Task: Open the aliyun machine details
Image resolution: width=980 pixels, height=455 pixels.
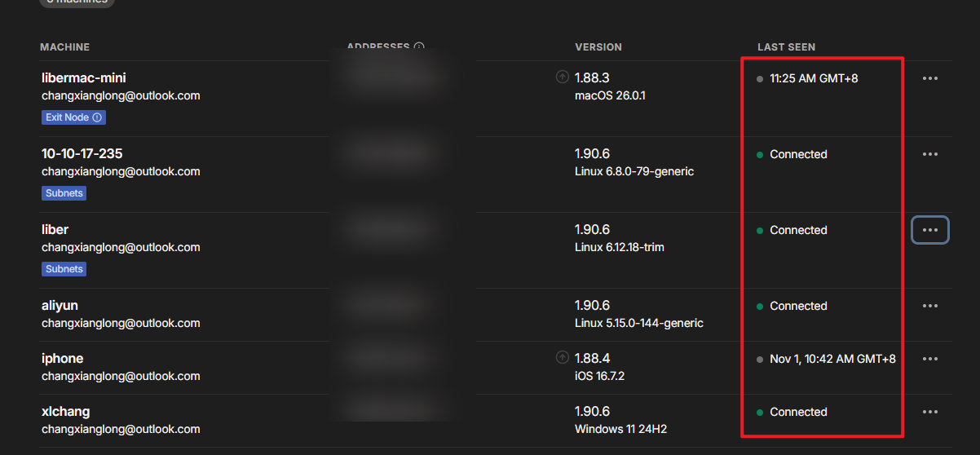Action: point(60,306)
